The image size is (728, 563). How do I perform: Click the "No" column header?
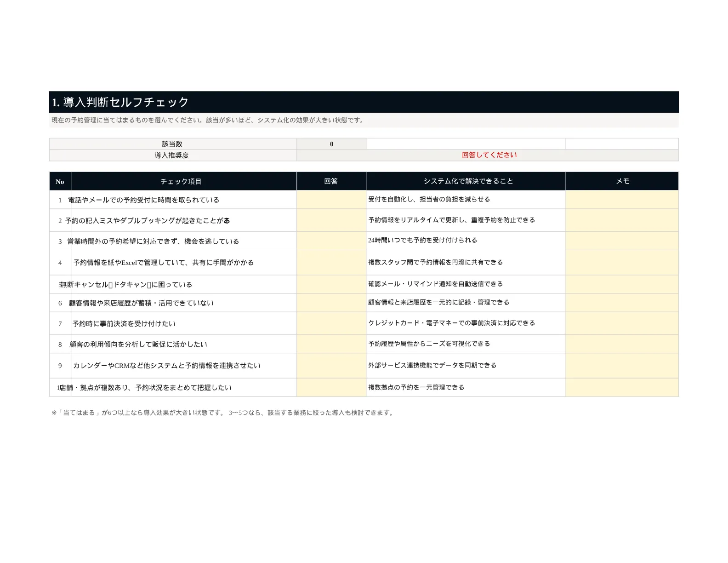point(60,181)
